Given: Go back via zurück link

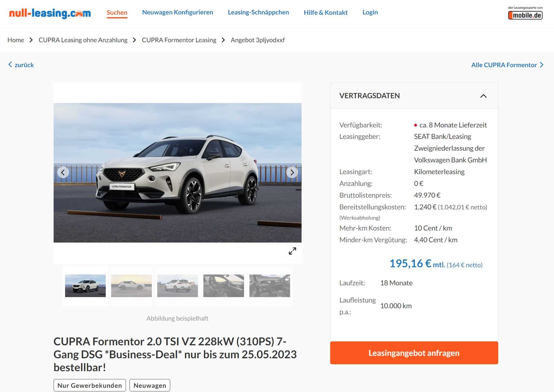Looking at the screenshot, I should (21, 65).
